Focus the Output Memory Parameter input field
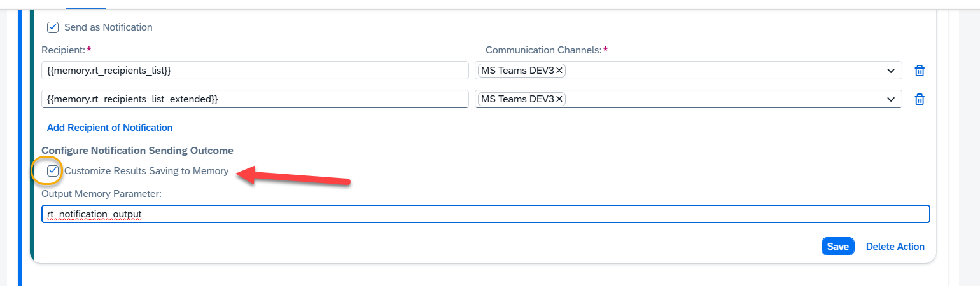The width and height of the screenshot is (980, 286). [485, 214]
